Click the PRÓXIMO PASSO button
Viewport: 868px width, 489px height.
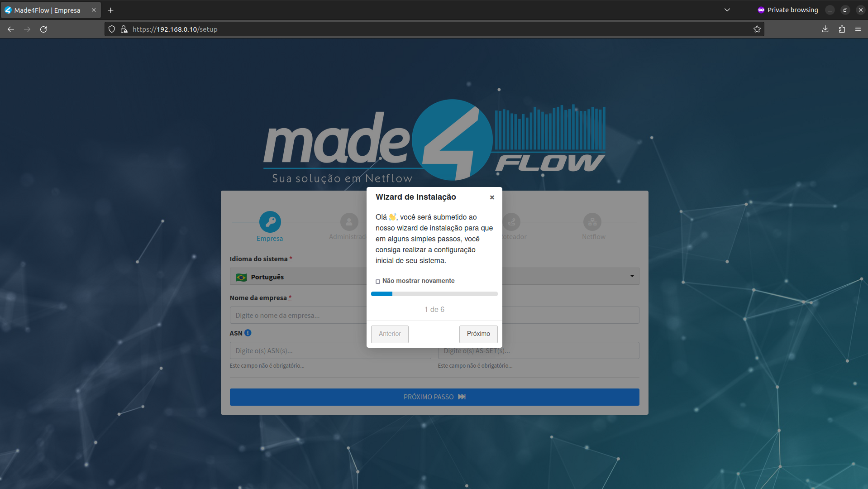(434, 397)
